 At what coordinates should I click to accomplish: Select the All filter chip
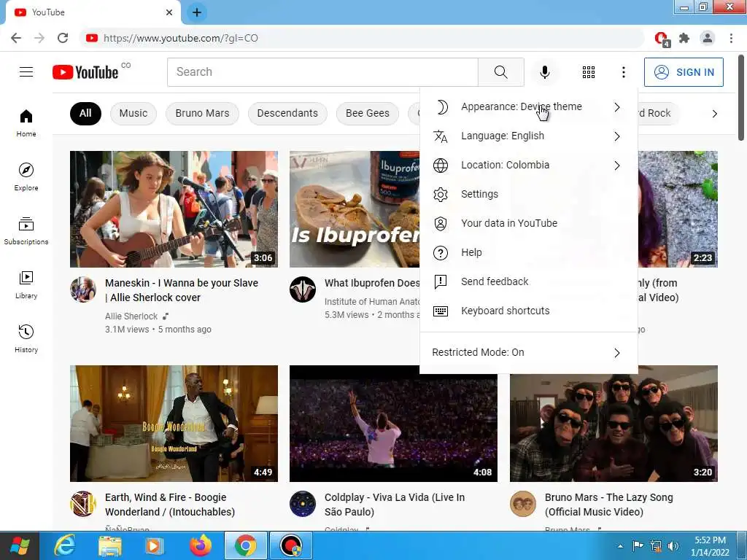tap(85, 113)
